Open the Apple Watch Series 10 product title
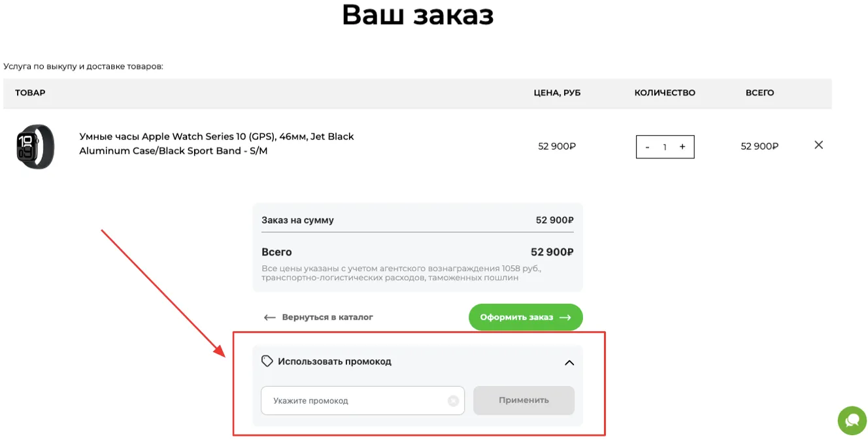Screen dimensions: 868x441 point(216,144)
